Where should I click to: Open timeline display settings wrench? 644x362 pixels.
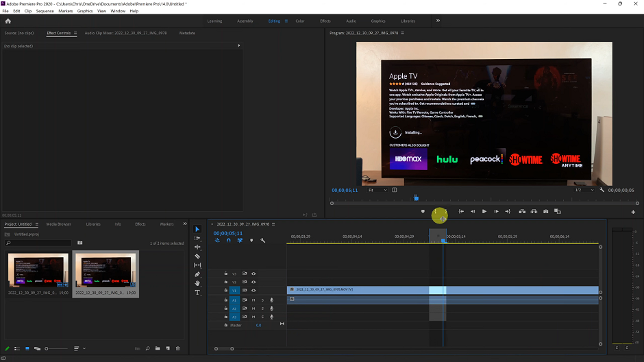[263, 241]
